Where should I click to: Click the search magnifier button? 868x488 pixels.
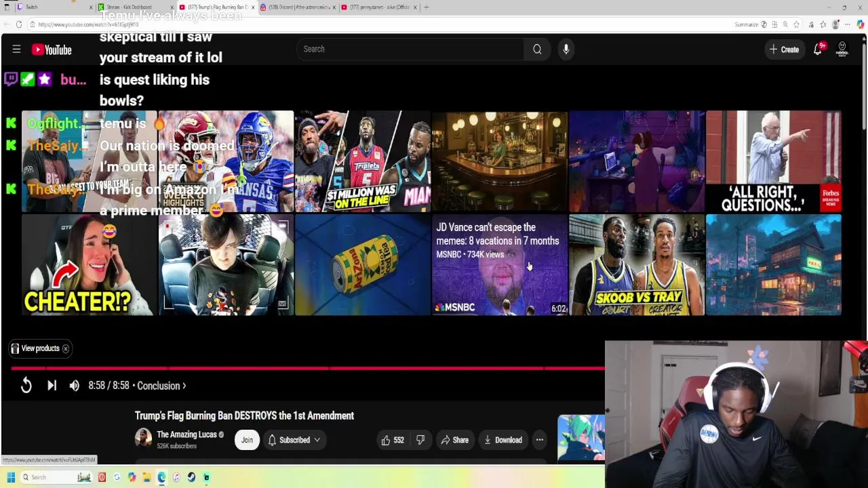pos(537,49)
